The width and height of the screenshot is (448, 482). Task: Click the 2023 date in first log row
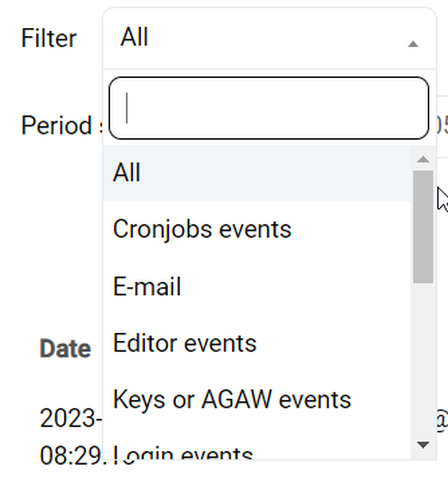coord(70,418)
